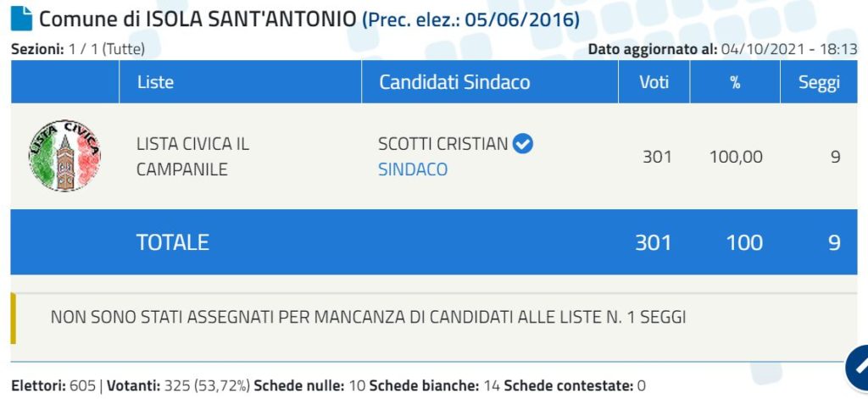The height and width of the screenshot is (399, 868).
Task: Open the Lista Civica Il Campanile logo
Action: [64, 156]
